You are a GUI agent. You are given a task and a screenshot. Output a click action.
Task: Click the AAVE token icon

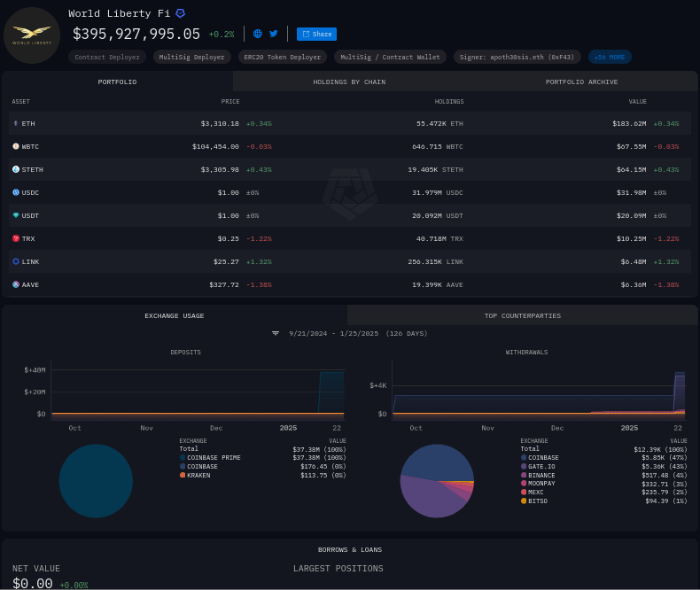tap(16, 284)
